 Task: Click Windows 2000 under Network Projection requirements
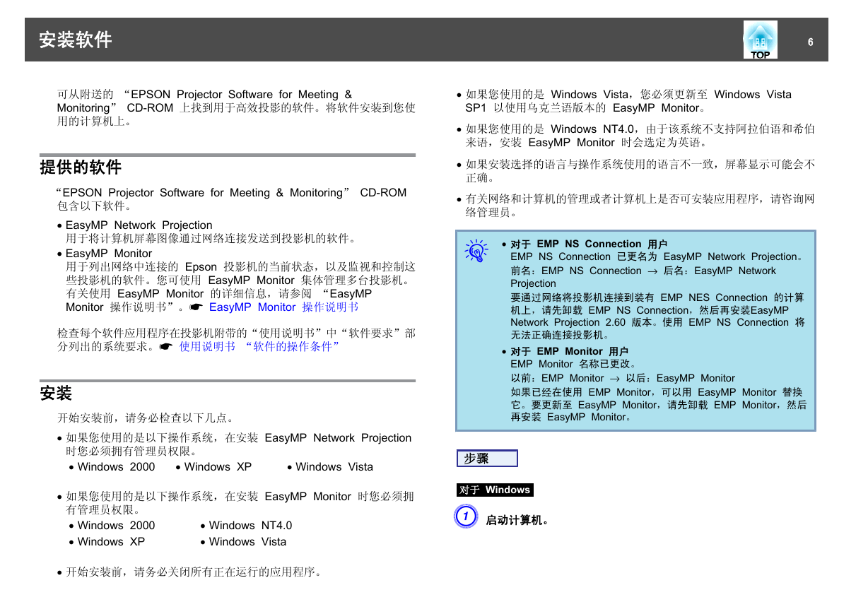click(116, 467)
